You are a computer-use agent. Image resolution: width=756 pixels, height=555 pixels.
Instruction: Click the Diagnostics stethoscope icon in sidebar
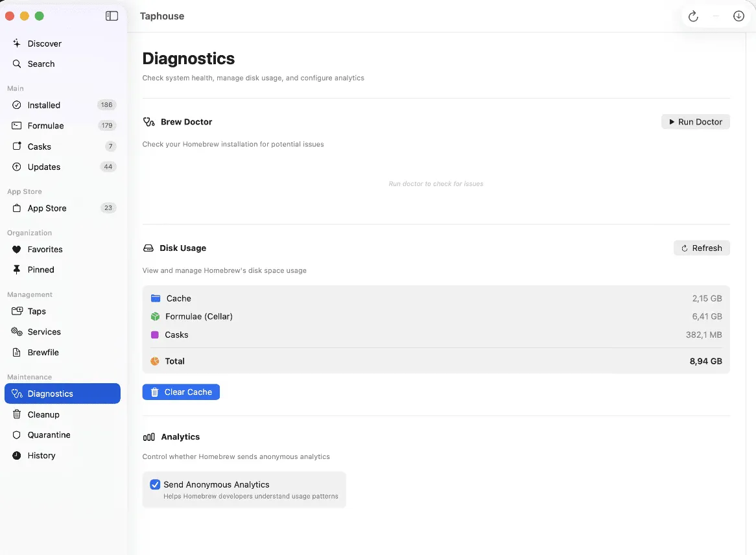pyautogui.click(x=17, y=394)
